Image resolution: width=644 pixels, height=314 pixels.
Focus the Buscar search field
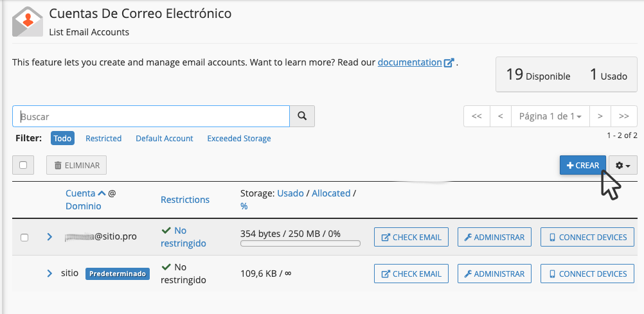(x=151, y=117)
